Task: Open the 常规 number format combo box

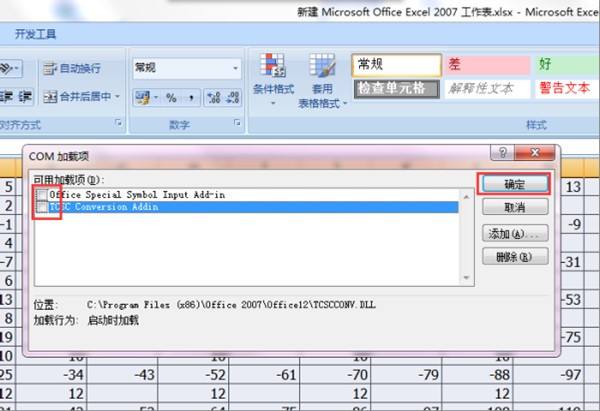Action: point(187,68)
